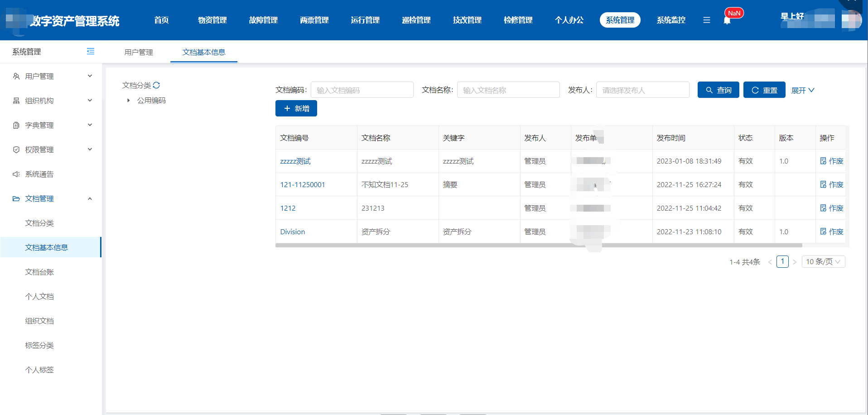Click the 作废 icon in the zzzzz测试 row
This screenshot has height=415, width=868.
pyautogui.click(x=823, y=161)
